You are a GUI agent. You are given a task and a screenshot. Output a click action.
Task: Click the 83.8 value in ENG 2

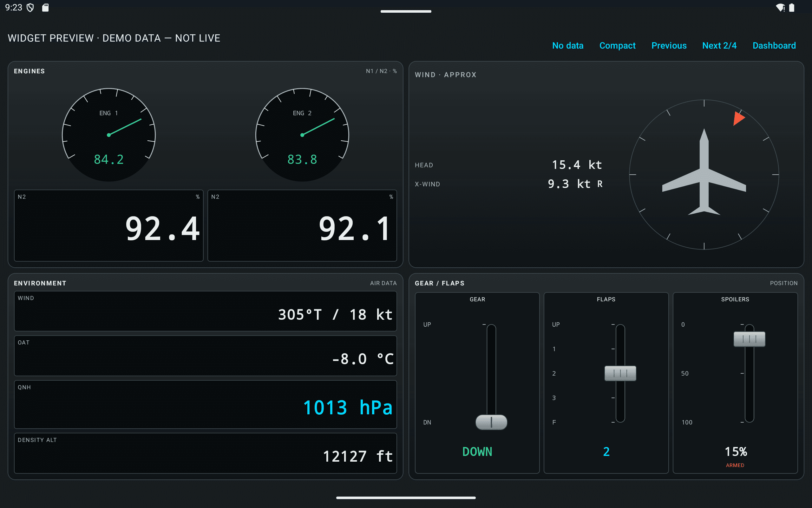click(302, 159)
